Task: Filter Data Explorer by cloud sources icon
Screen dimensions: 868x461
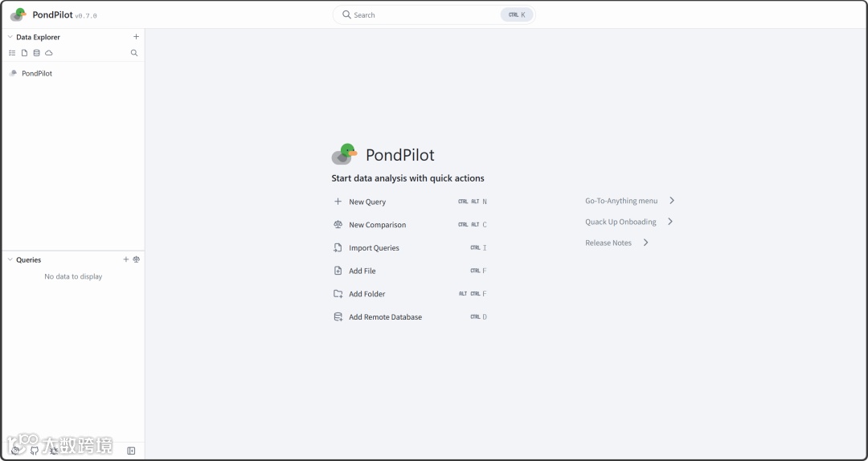Action: click(49, 53)
